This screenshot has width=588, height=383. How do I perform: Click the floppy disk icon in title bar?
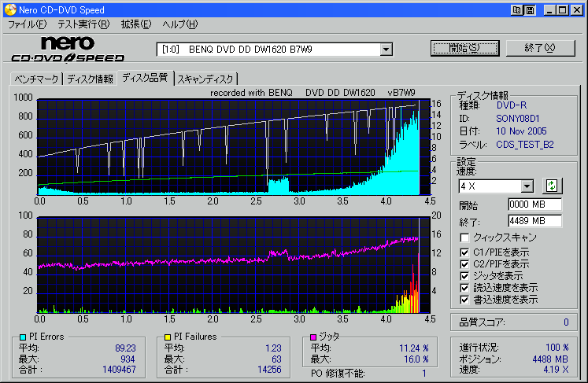pyautogui.click(x=530, y=9)
